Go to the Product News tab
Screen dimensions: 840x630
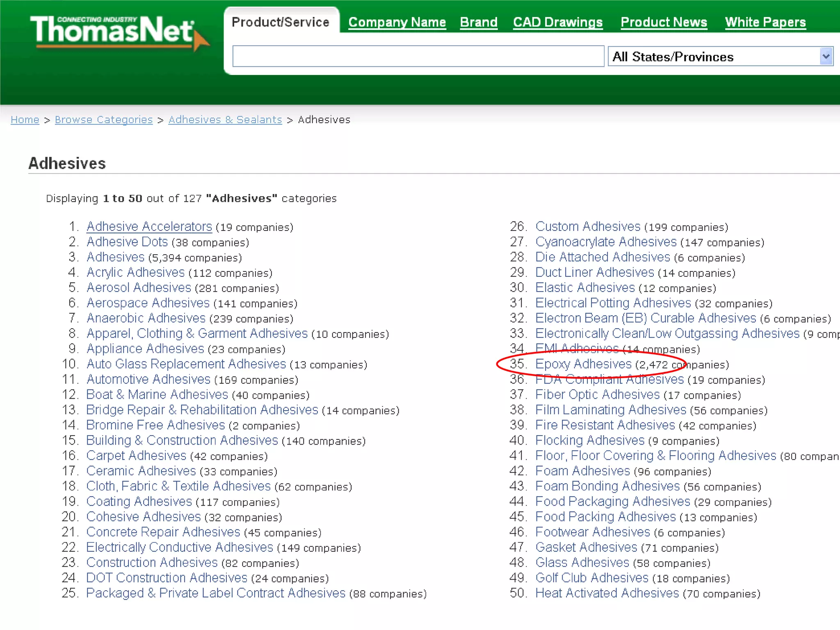664,22
